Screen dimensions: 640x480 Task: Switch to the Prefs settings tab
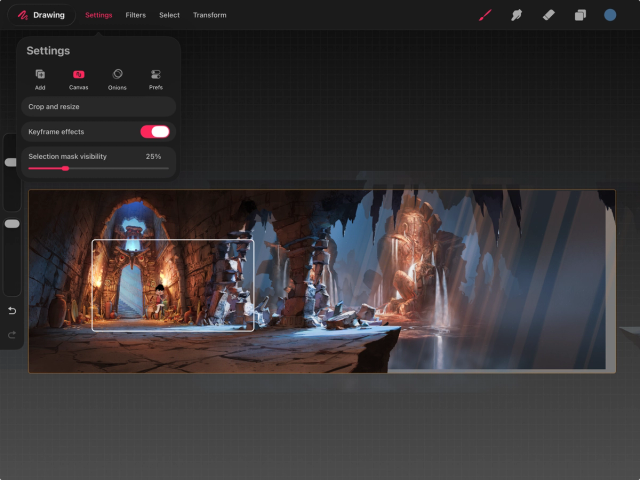156,79
